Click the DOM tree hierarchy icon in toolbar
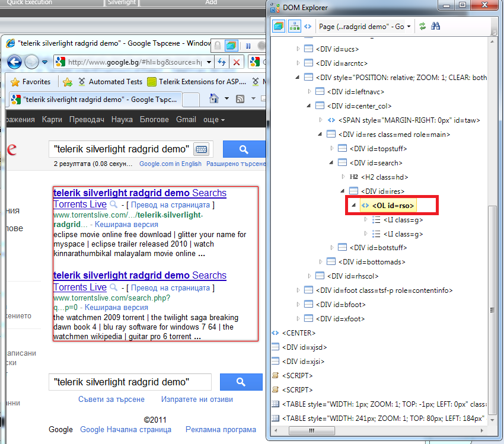 [x=294, y=26]
